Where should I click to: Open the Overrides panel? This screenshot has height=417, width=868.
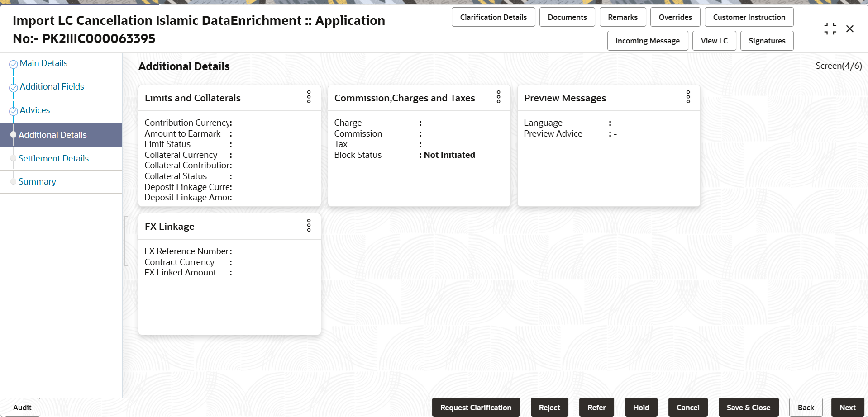(675, 17)
